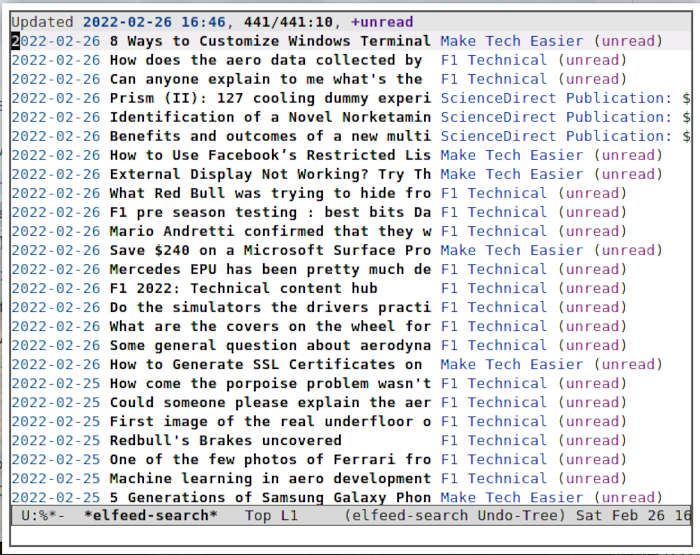This screenshot has height=555, width=700.
Task: Click (unread) tag on Mario Andretti row
Action: click(x=592, y=231)
